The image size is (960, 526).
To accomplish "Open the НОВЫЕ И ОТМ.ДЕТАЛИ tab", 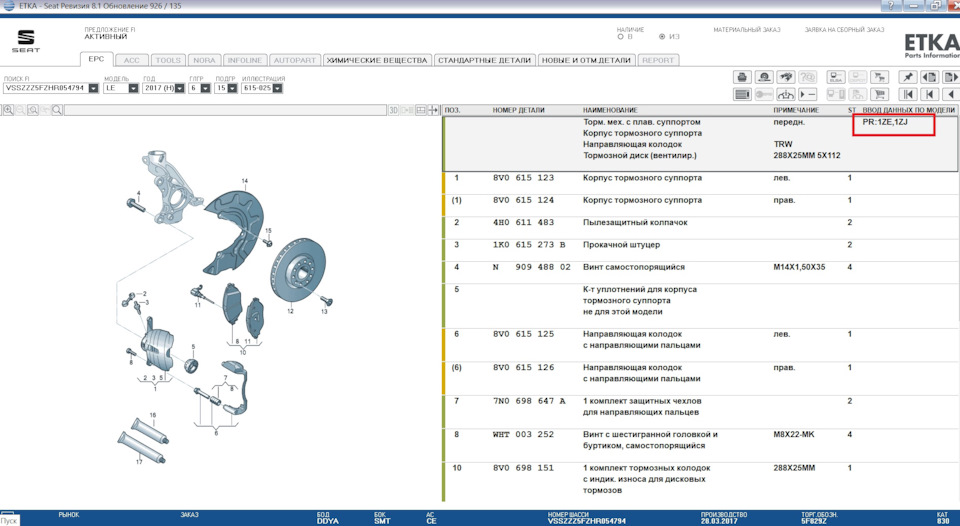I will tap(586, 60).
